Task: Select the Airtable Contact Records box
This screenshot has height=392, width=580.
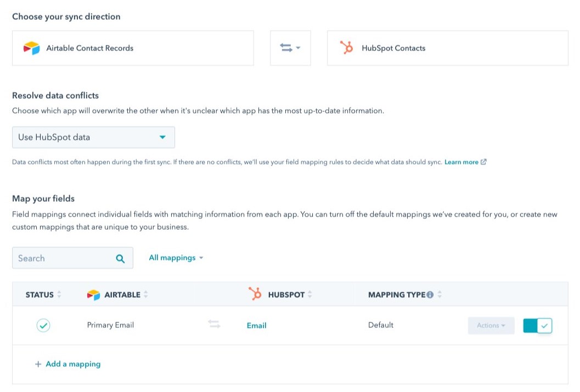Action: coord(133,48)
